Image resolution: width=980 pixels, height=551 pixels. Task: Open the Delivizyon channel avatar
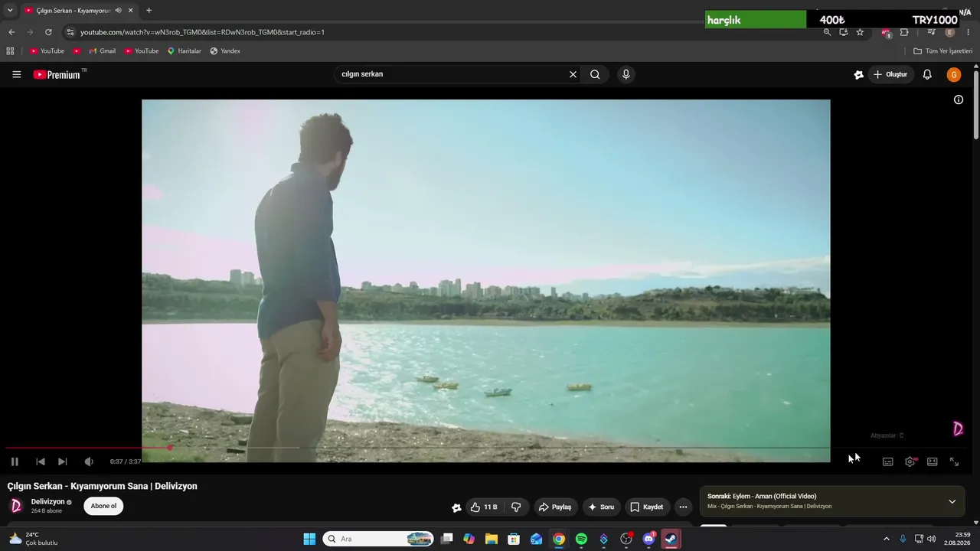[16, 506]
